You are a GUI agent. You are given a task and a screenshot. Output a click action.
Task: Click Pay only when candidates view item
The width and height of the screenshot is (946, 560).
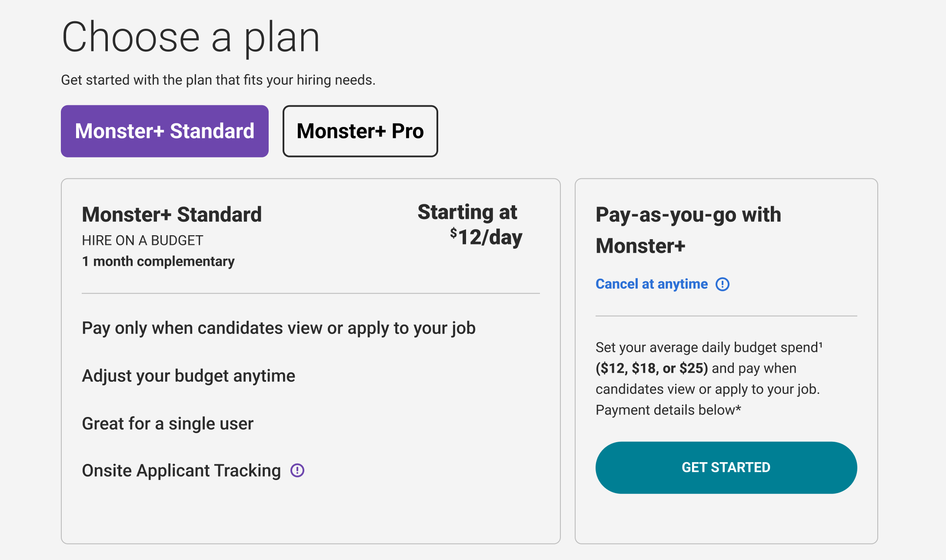pos(279,328)
